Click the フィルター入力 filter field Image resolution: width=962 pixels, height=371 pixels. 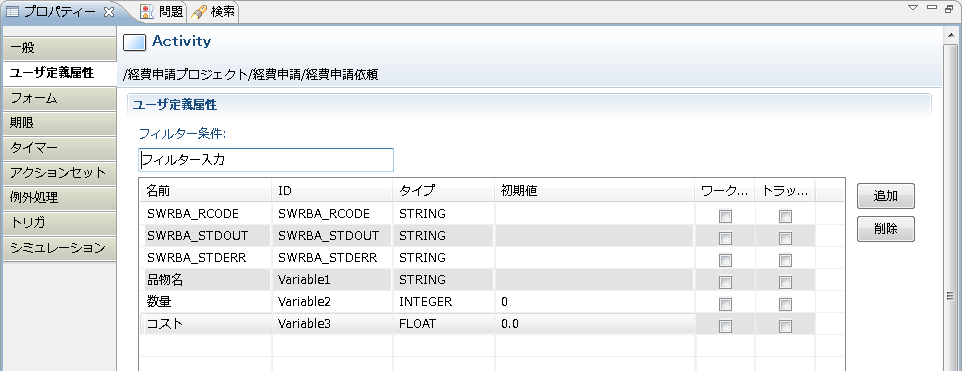pos(266,160)
